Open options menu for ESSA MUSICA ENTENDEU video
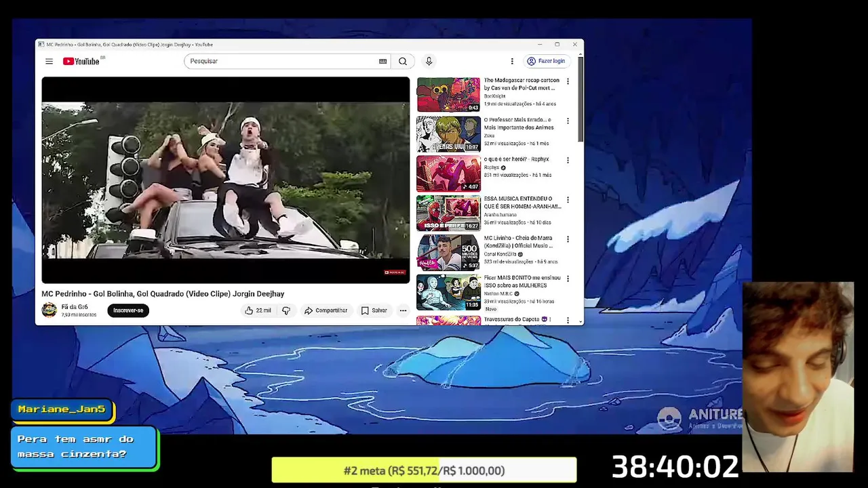This screenshot has width=868, height=488. 568,200
